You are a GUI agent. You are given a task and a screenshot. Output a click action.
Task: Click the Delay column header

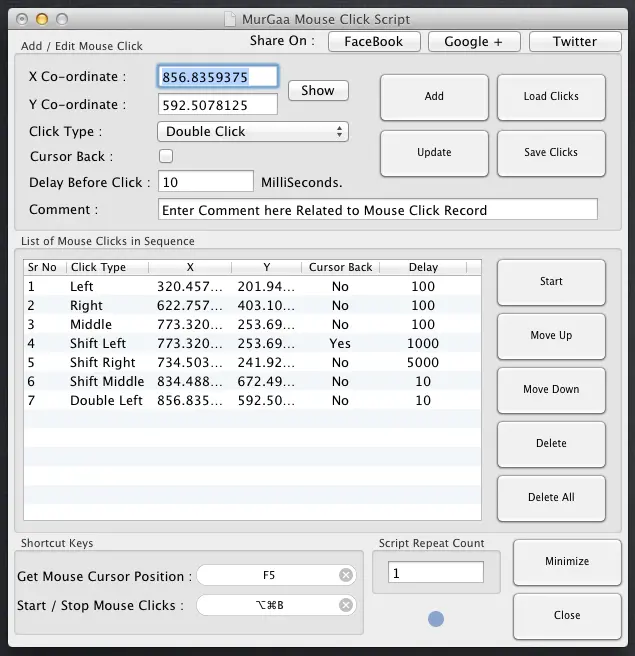(x=423, y=267)
